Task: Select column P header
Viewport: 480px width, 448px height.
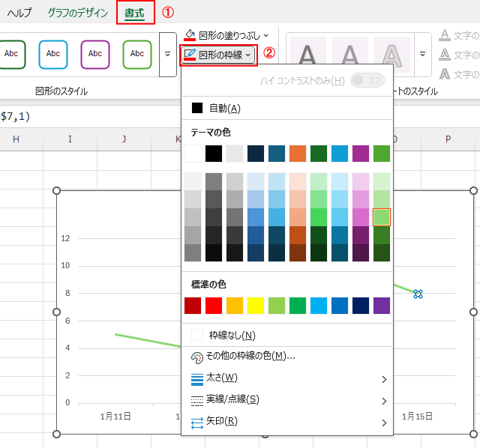Action: [x=448, y=139]
